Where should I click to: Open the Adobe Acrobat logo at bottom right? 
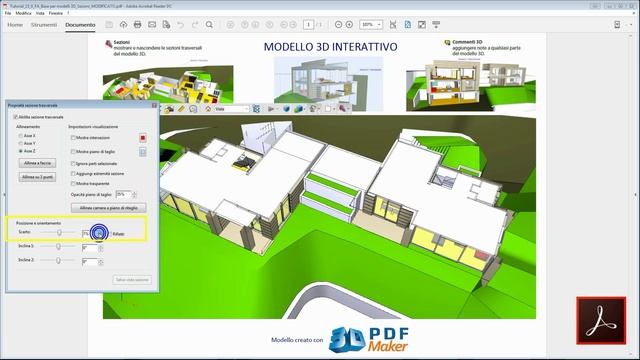(601, 321)
